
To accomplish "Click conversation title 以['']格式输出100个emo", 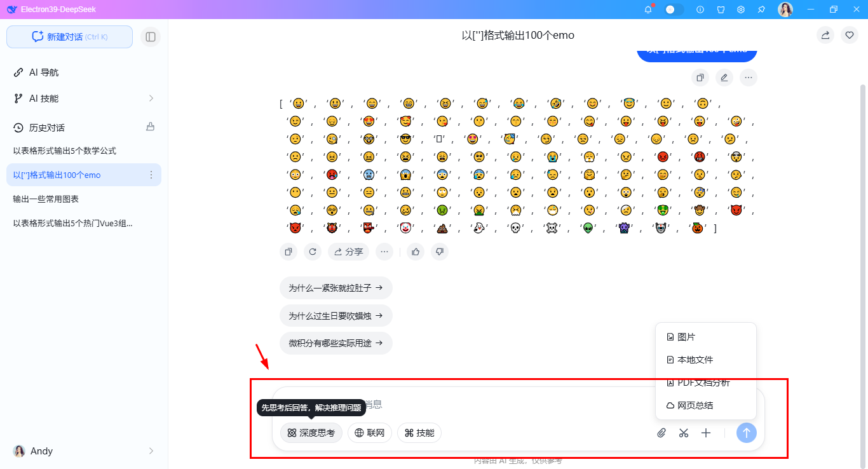I will 518,36.
